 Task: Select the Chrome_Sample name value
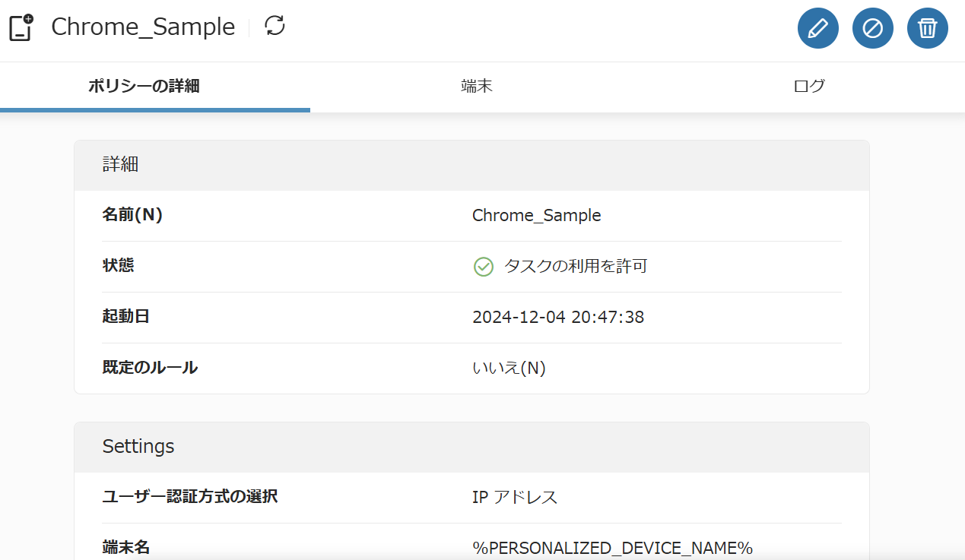tap(536, 215)
